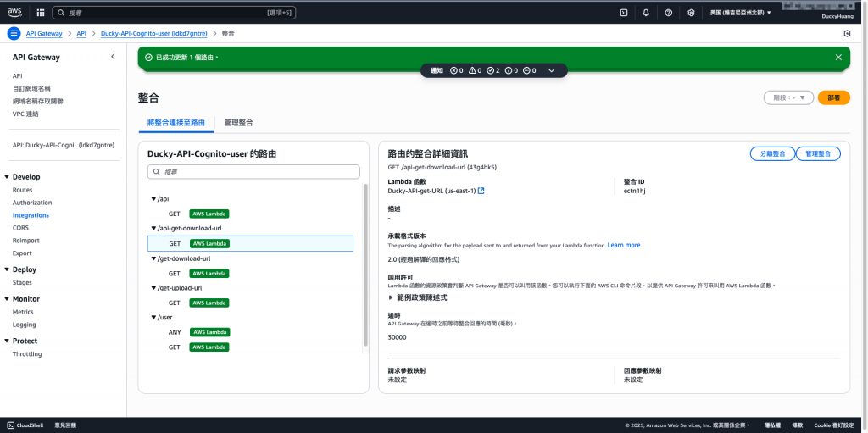Image resolution: width=868 pixels, height=433 pixels.
Task: Collapse the Deploy section
Action: coord(7,269)
